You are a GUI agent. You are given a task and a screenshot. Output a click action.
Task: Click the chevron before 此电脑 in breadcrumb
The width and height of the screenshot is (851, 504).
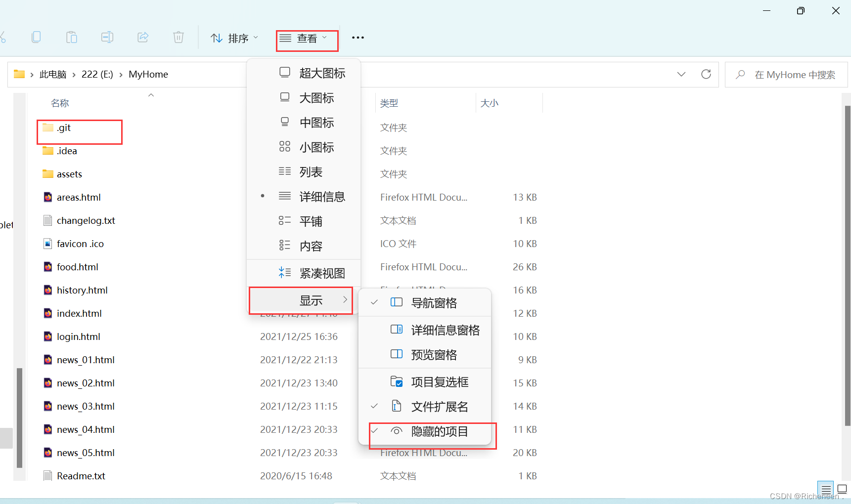[x=32, y=75]
